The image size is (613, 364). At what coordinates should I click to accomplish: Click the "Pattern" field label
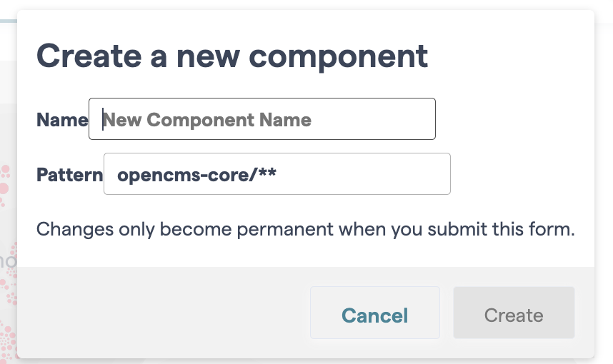69,175
